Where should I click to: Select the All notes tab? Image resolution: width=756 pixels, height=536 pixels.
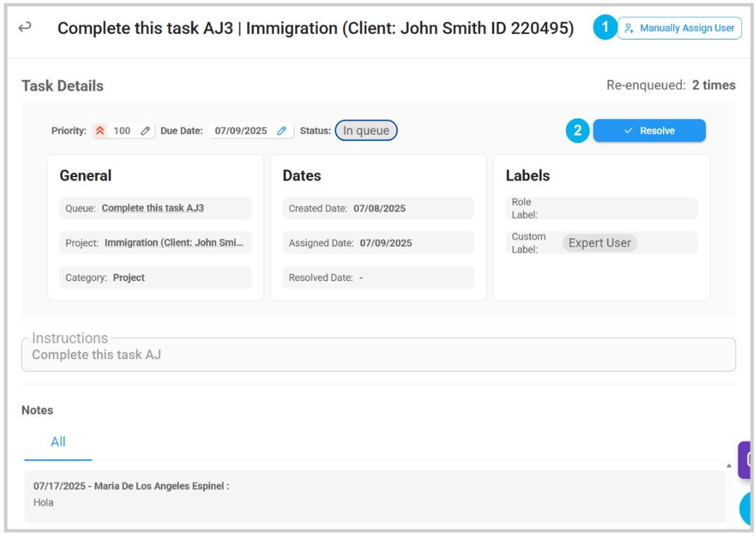click(58, 442)
